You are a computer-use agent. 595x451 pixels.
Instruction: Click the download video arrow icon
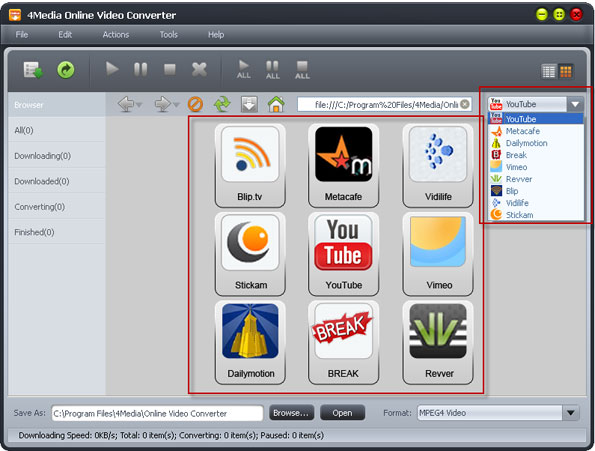(249, 104)
